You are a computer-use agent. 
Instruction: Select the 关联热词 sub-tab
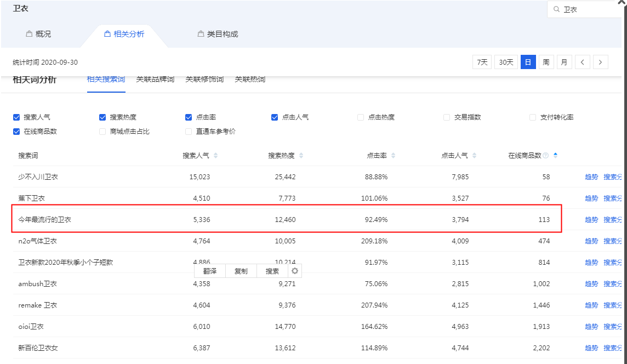click(250, 79)
